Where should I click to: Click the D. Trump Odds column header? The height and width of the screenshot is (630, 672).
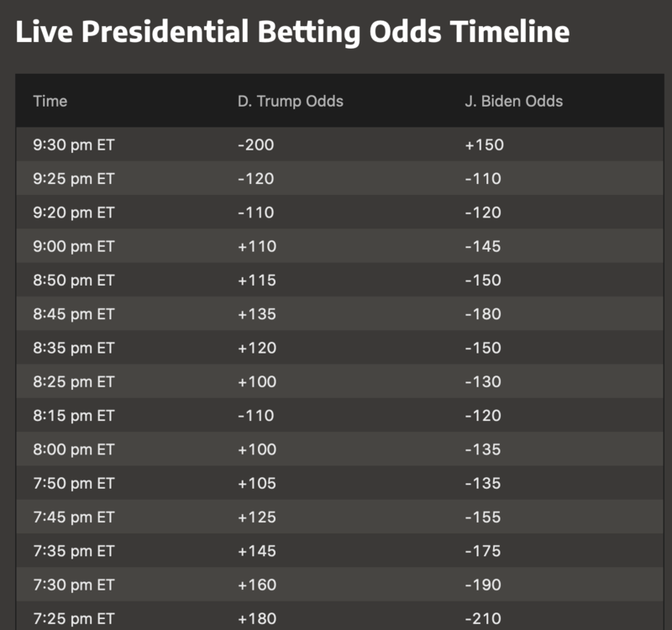click(x=290, y=102)
